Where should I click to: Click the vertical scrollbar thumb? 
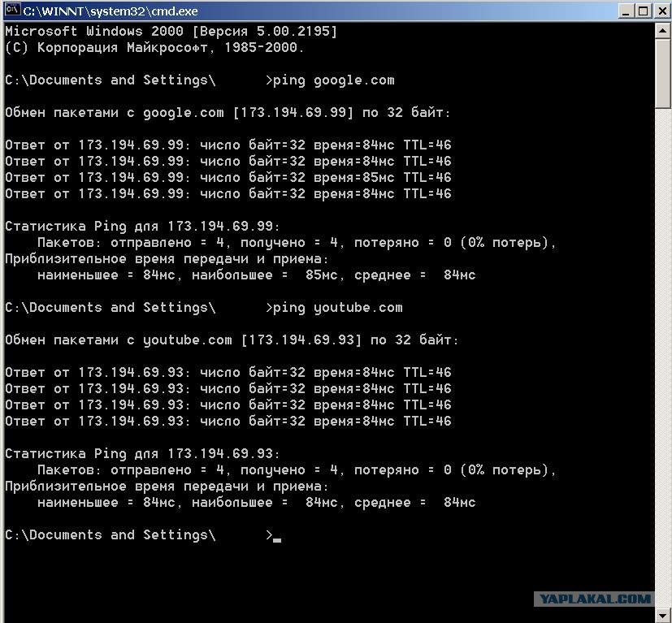(663, 73)
